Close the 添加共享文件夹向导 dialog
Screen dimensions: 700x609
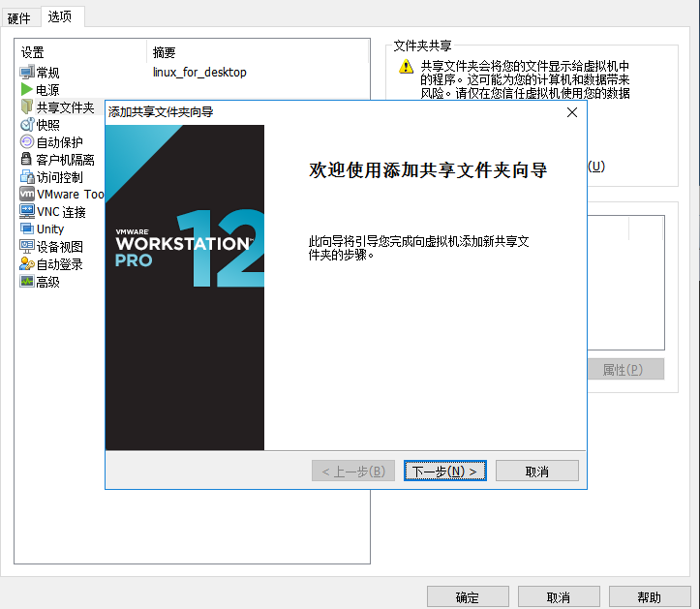point(572,112)
